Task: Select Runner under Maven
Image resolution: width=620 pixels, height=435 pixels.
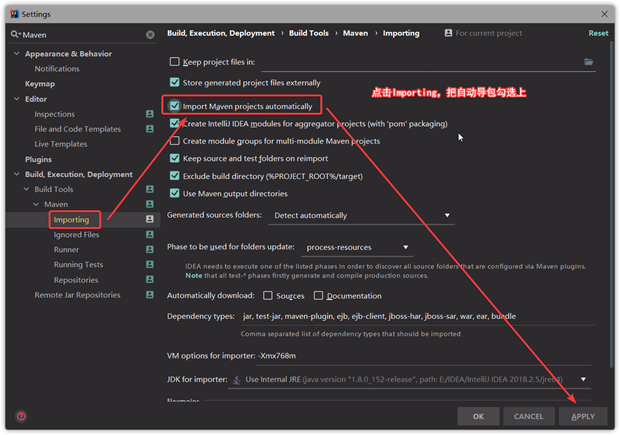Action: 66,250
